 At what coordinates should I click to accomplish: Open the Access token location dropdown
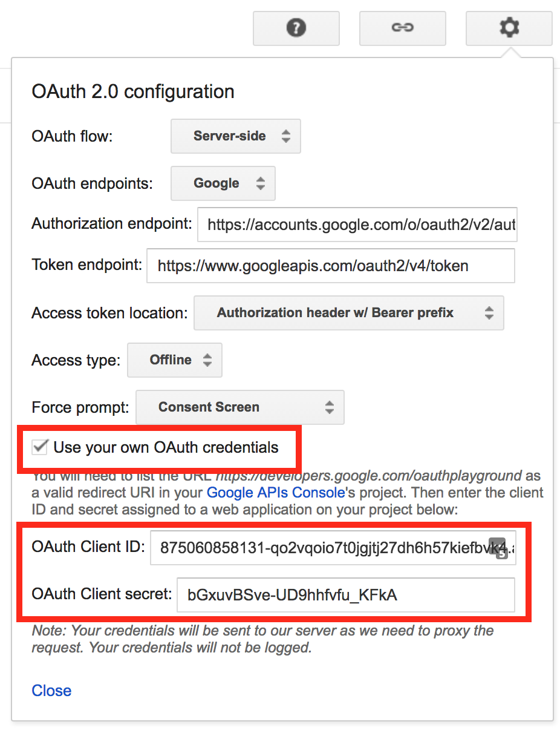pyautogui.click(x=348, y=313)
